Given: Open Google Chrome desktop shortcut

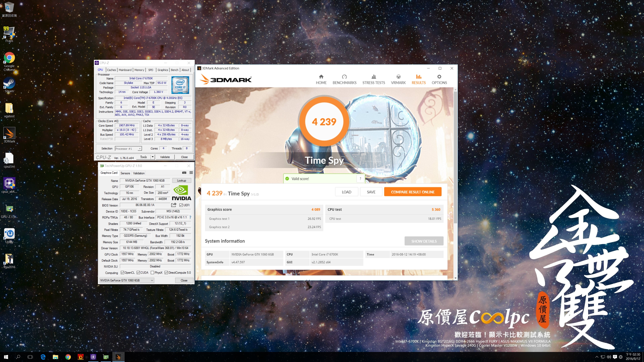Looking at the screenshot, I should pyautogui.click(x=9, y=62).
